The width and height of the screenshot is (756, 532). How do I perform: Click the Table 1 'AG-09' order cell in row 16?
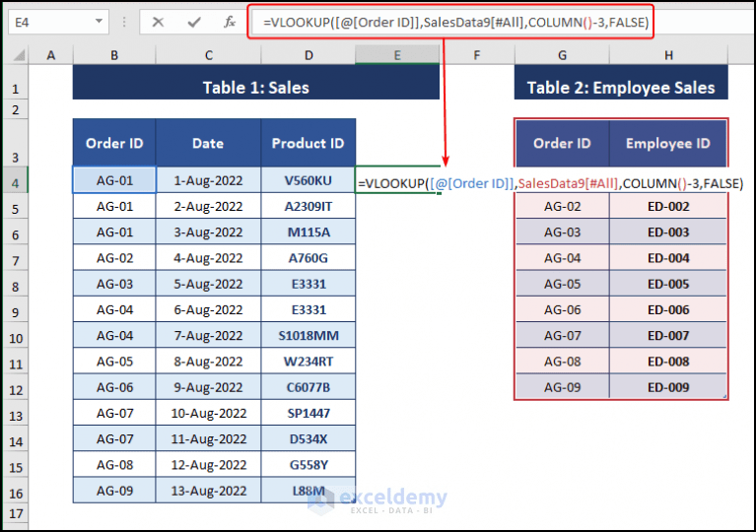[114, 491]
